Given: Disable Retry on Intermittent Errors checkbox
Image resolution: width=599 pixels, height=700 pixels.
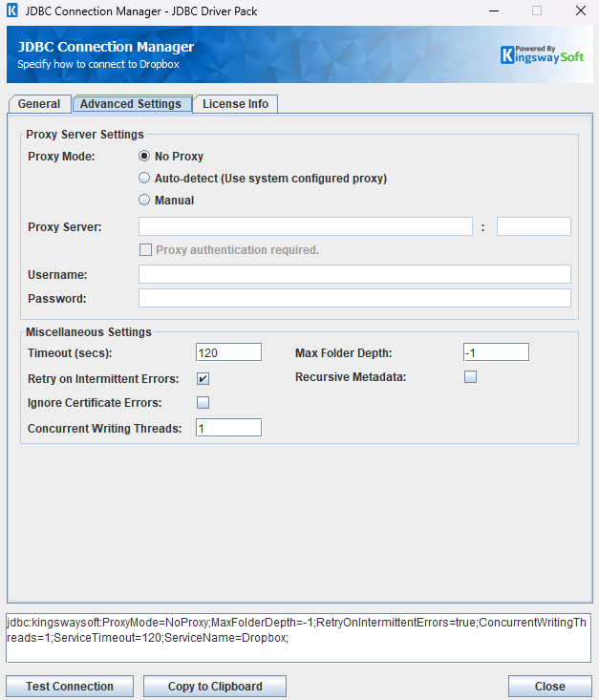Looking at the screenshot, I should click(203, 378).
